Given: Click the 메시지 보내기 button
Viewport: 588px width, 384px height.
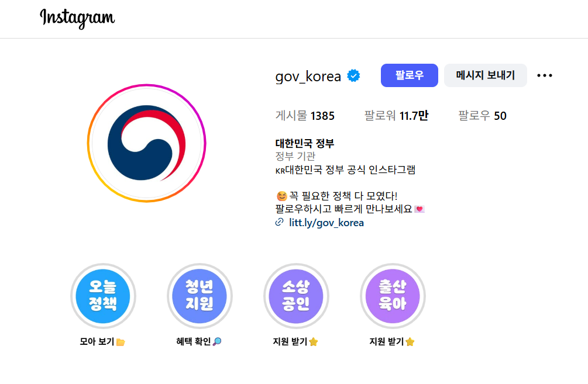Looking at the screenshot, I should pos(485,75).
